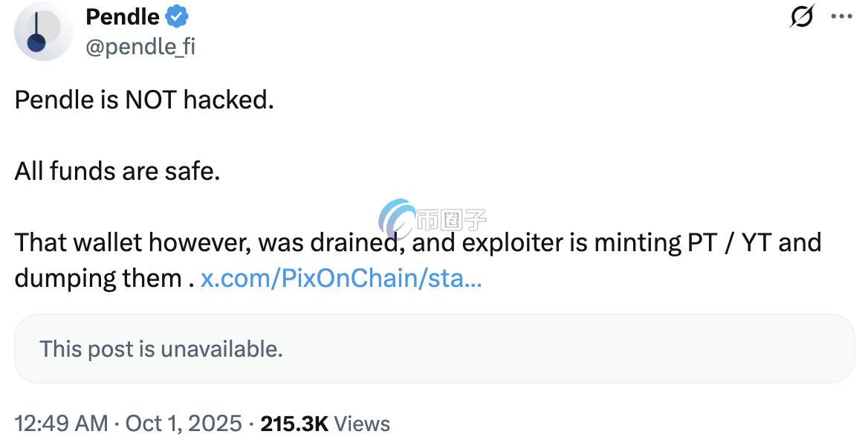
Task: Click "Pendle is NOT hacked." line
Action: pos(144,100)
